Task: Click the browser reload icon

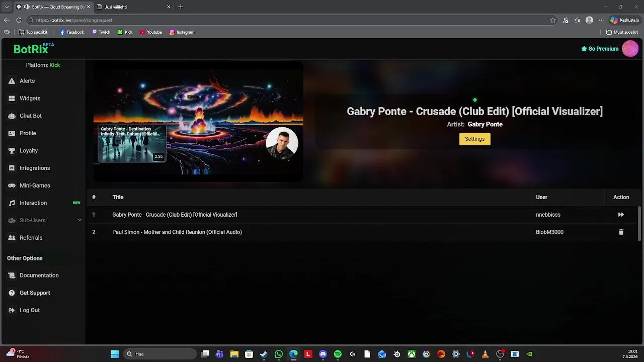Action: pos(19,20)
